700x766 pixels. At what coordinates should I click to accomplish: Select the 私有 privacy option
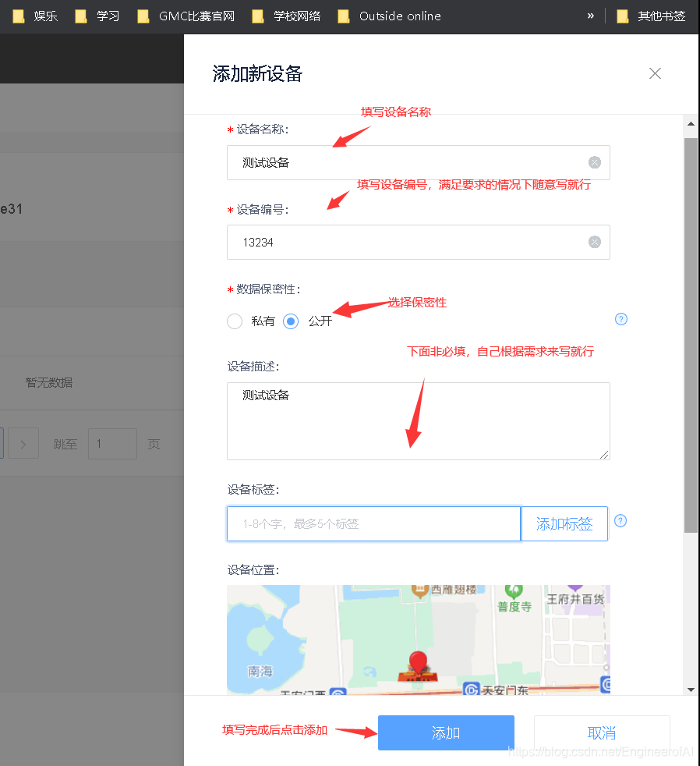click(235, 321)
